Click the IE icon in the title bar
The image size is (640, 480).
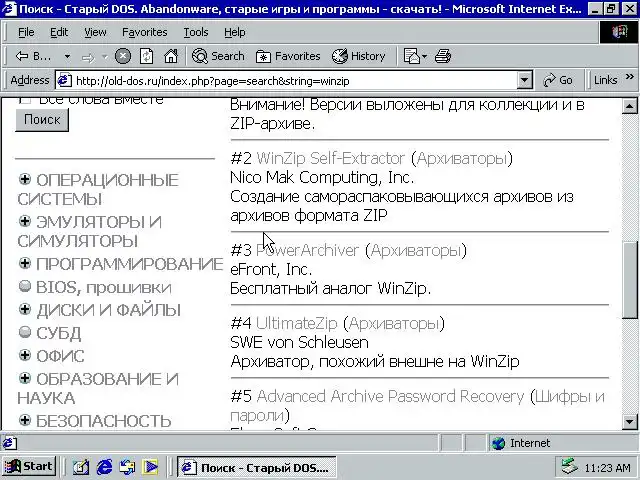pos(9,9)
